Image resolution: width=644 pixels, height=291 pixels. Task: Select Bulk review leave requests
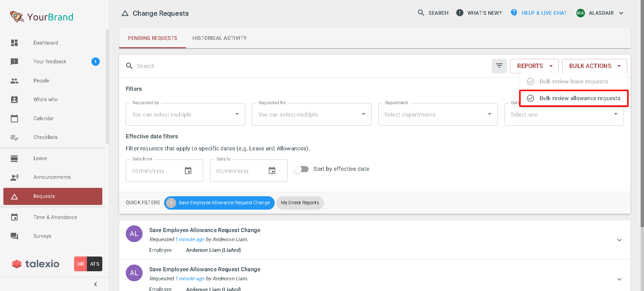click(574, 81)
